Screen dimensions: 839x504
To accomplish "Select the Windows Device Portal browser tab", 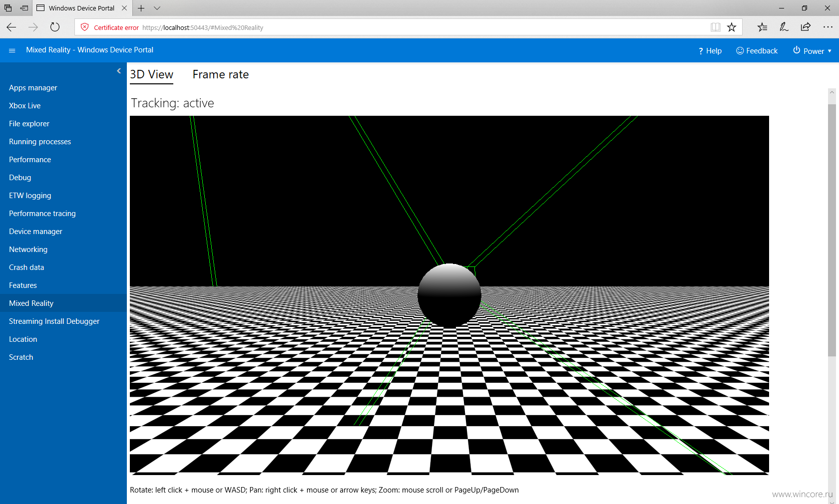I will pos(82,8).
